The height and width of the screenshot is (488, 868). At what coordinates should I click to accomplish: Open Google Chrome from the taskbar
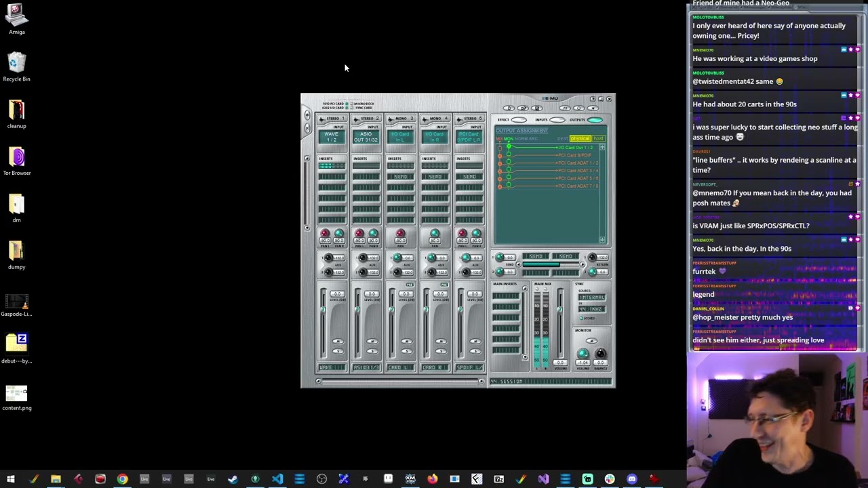(122, 479)
